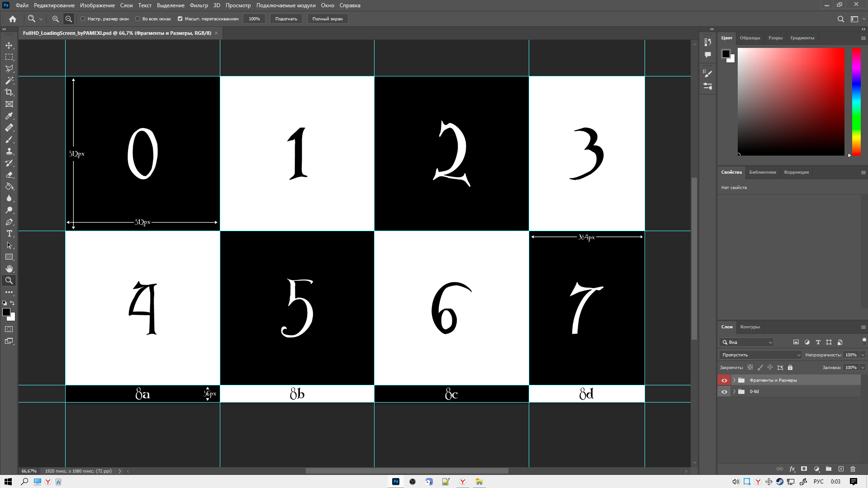Select the Eraser tool

[9, 175]
